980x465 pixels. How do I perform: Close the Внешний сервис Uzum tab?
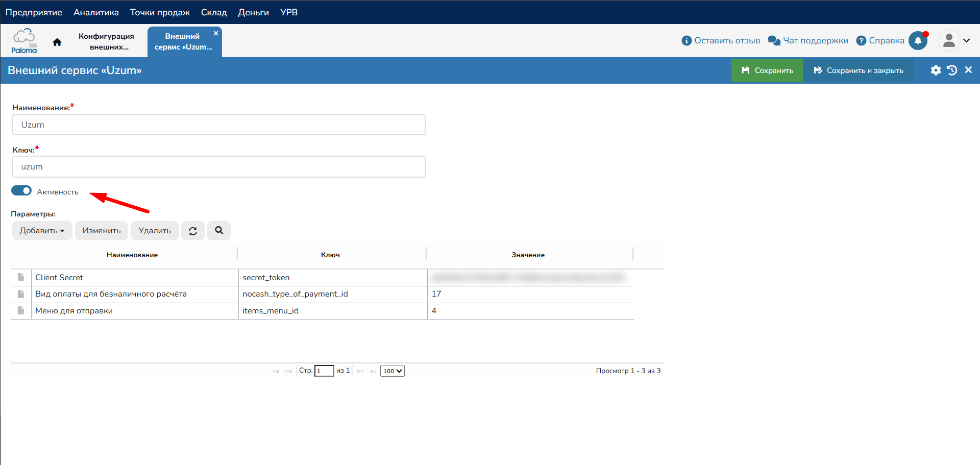coord(216,33)
